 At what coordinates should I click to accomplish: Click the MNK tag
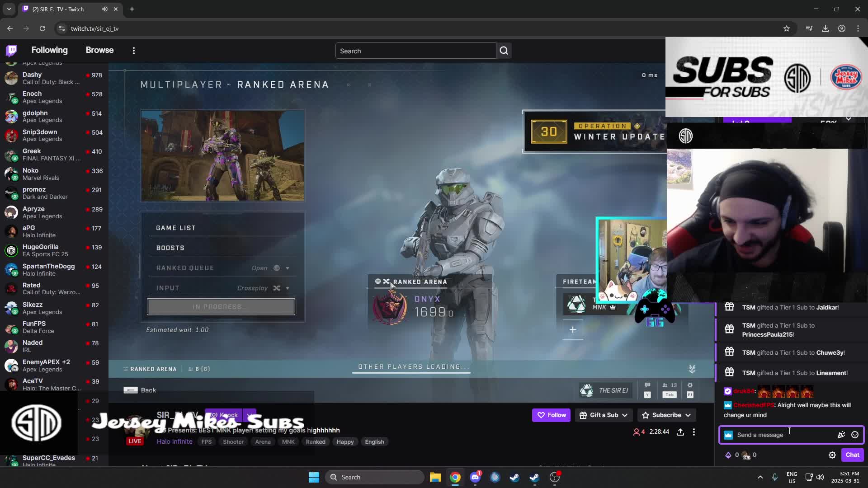[288, 442]
